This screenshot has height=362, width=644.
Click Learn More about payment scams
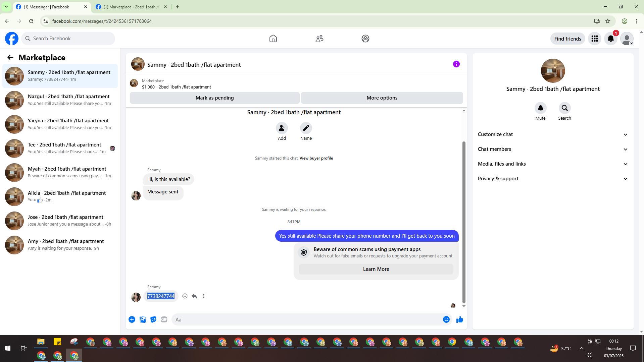point(376,269)
